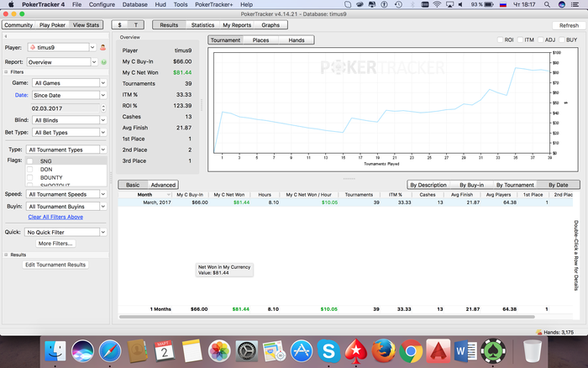The image size is (588, 368).
Task: Launch Siri from the dock
Action: 82,351
